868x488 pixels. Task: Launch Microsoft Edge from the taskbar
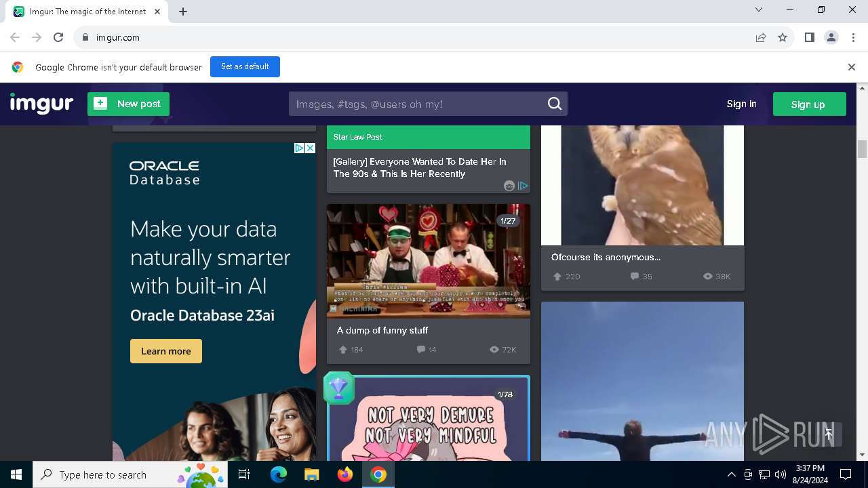click(x=278, y=474)
